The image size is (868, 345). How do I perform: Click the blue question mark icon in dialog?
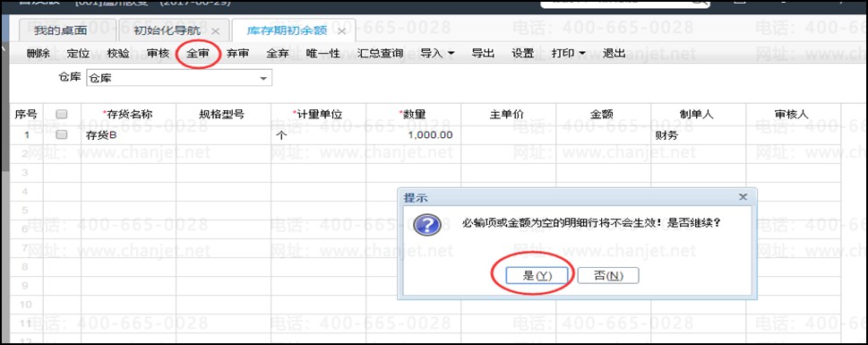427,225
